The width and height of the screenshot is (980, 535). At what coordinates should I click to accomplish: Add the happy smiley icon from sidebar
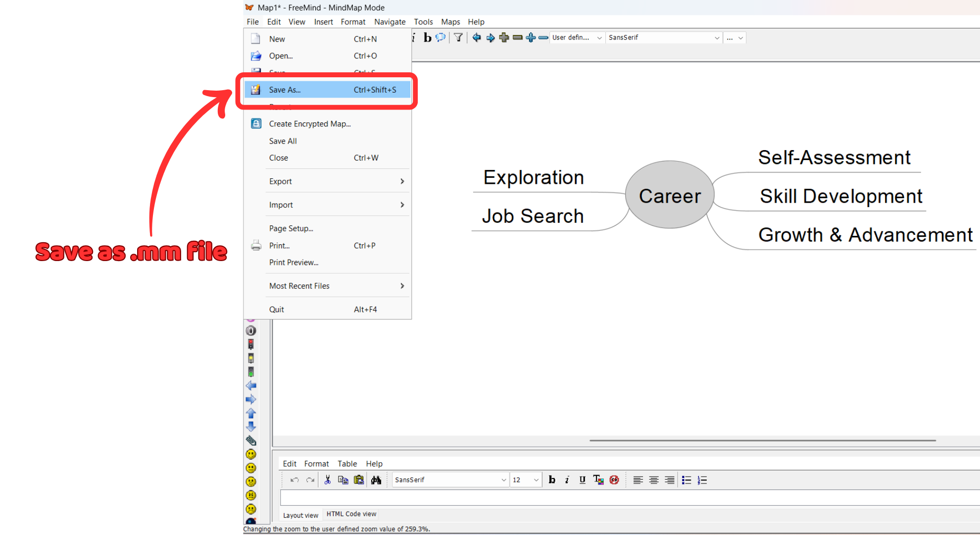tap(251, 454)
